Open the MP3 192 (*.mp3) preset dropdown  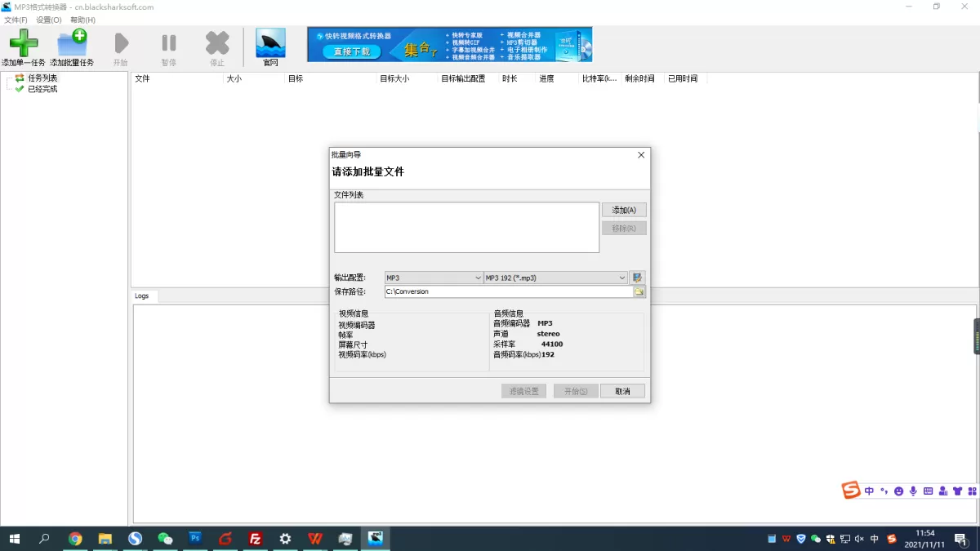click(x=556, y=278)
